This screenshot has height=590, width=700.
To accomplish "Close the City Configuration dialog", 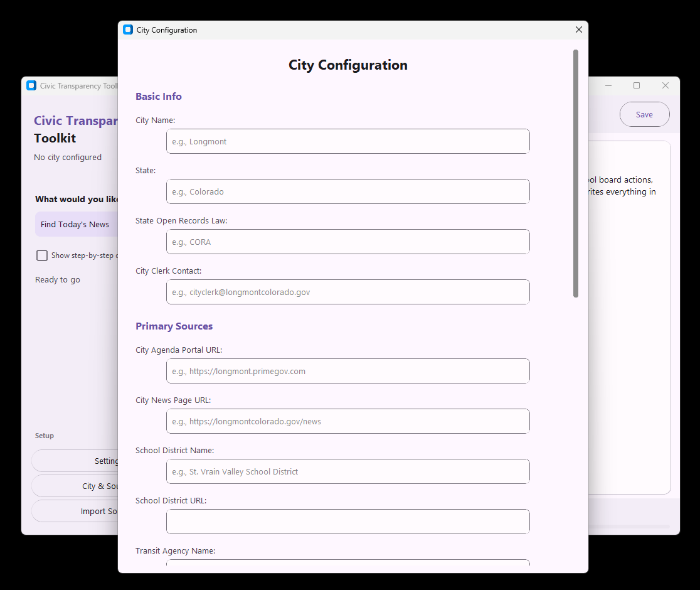I will pos(578,29).
